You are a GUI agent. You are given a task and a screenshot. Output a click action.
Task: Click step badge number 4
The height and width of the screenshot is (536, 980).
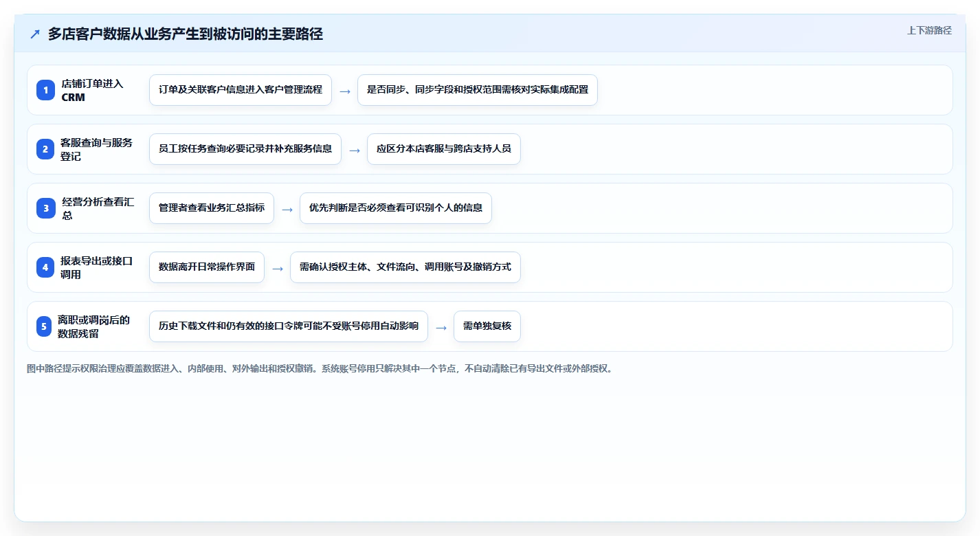point(45,267)
